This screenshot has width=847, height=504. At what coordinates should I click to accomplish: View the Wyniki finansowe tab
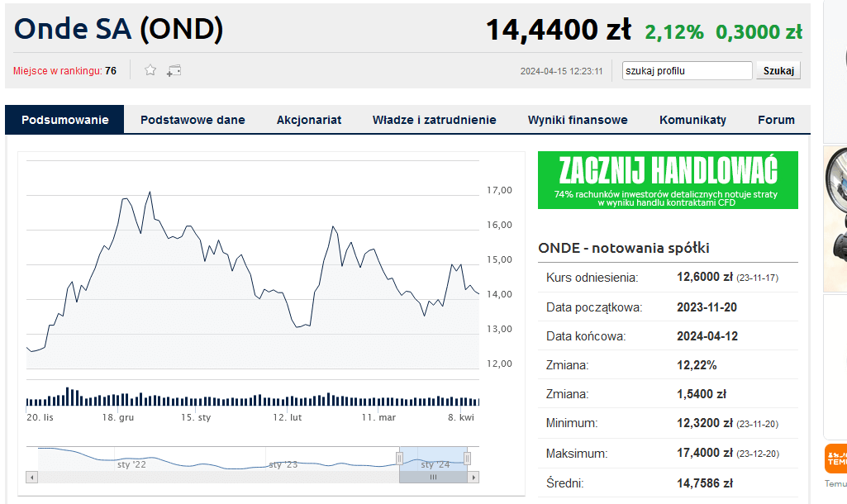point(578,120)
